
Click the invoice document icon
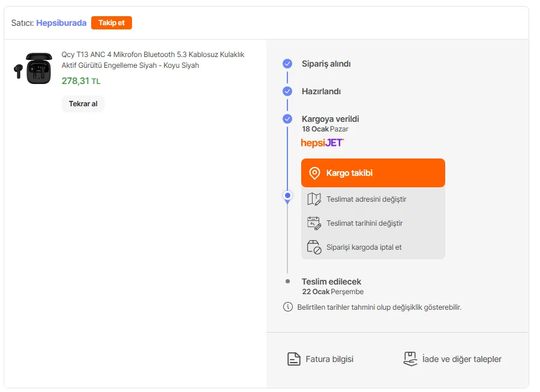coord(293,359)
